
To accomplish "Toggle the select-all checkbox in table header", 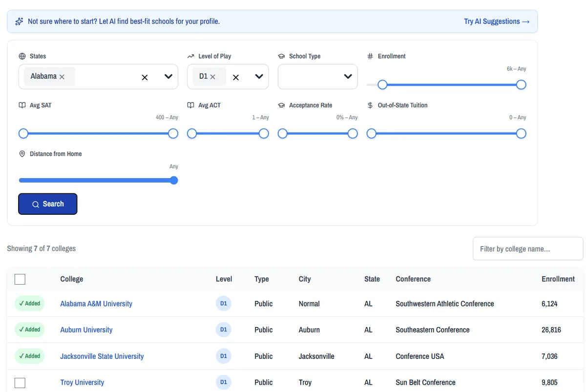I will (x=20, y=279).
